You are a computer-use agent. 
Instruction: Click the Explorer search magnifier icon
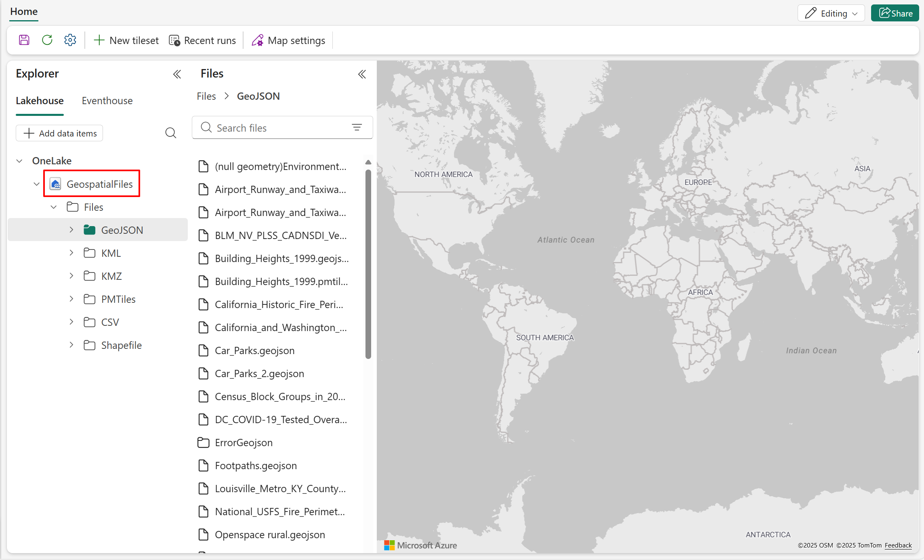(x=171, y=133)
